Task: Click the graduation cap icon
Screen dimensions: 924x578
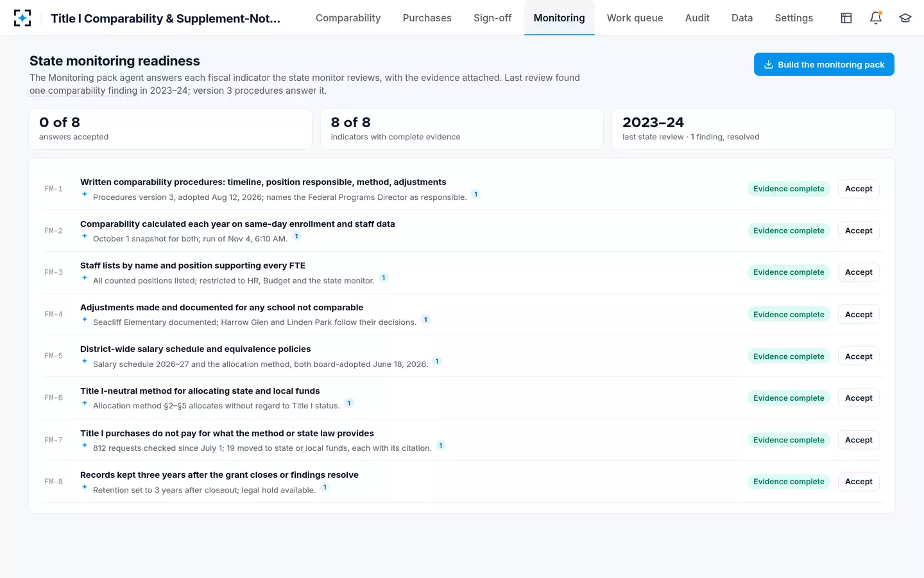Action: tap(905, 18)
